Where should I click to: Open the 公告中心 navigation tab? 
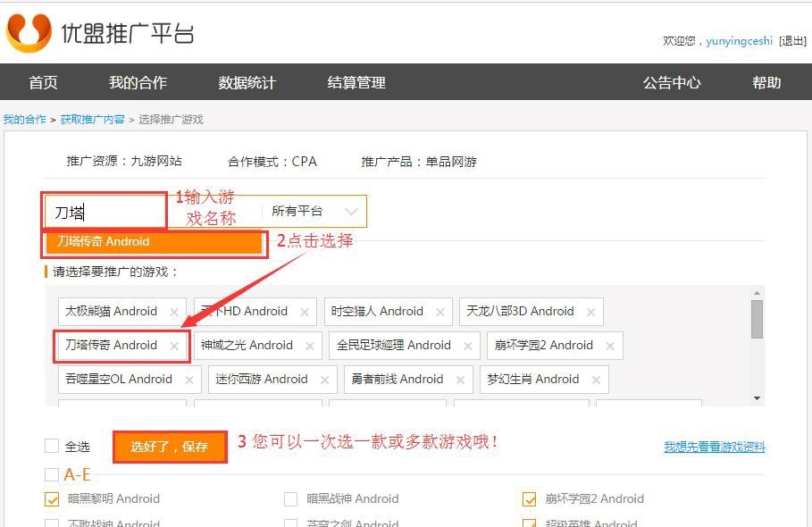click(x=672, y=82)
